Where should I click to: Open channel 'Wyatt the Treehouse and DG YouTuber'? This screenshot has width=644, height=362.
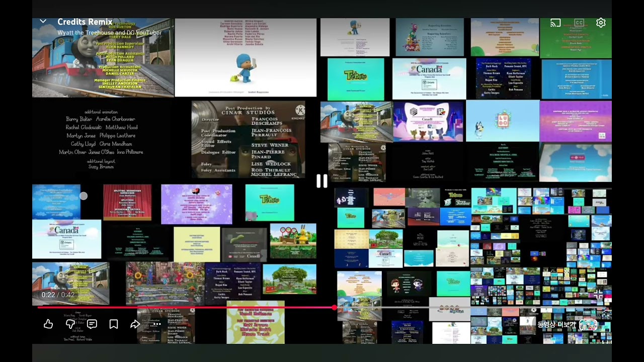[x=110, y=33]
